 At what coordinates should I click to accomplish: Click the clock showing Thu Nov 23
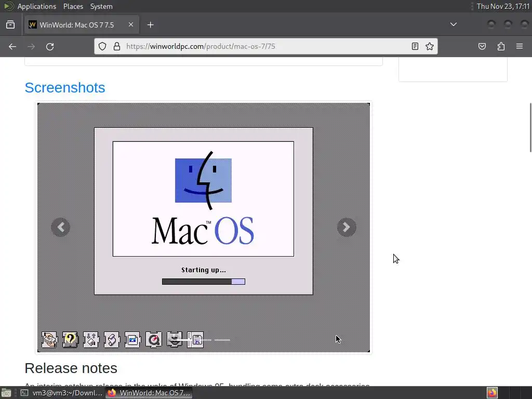pyautogui.click(x=503, y=6)
